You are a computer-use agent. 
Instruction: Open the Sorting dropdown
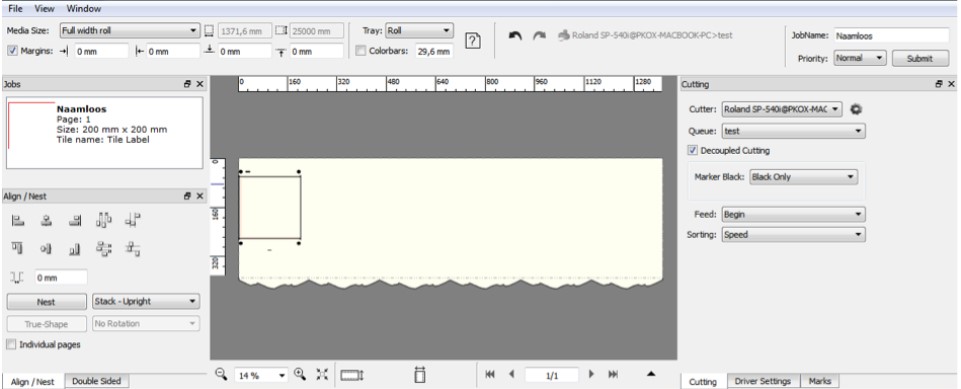click(x=793, y=235)
